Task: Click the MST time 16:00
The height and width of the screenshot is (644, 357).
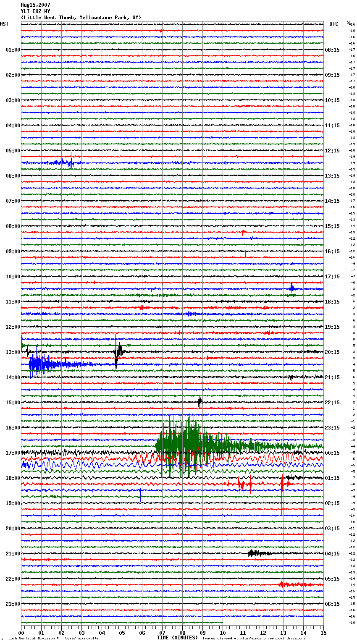Action: click(13, 428)
